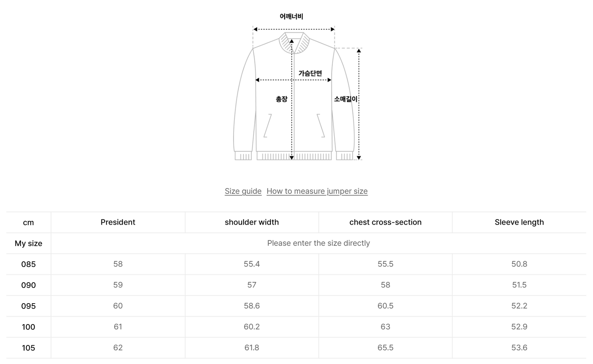
Task: Click the 53.6 sleeve length value
Action: pos(519,348)
